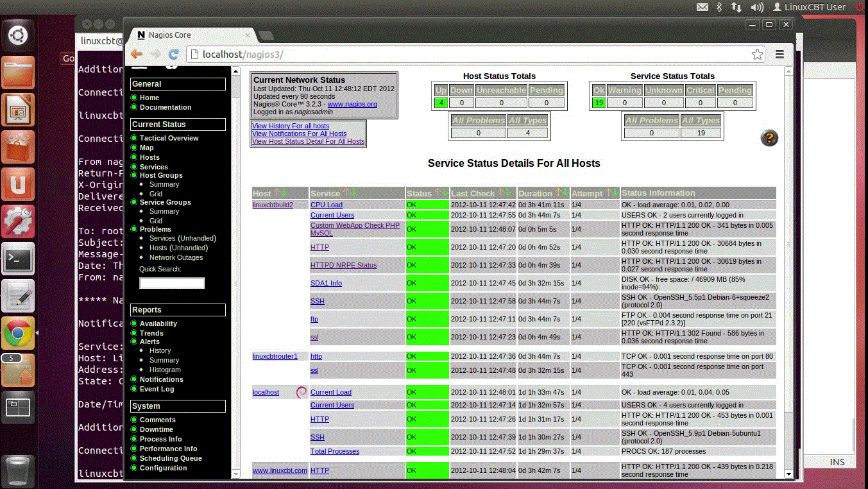Open the HTTPD NRPE Status service link

343,265
